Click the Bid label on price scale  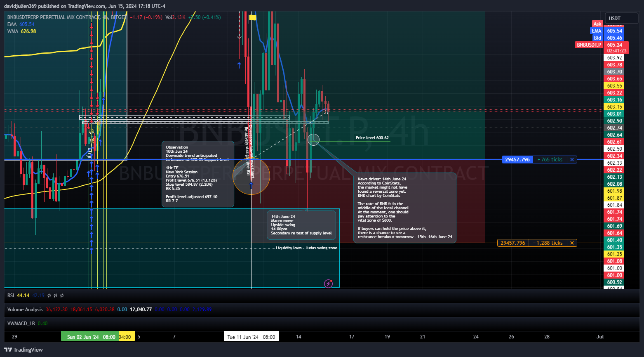(597, 38)
